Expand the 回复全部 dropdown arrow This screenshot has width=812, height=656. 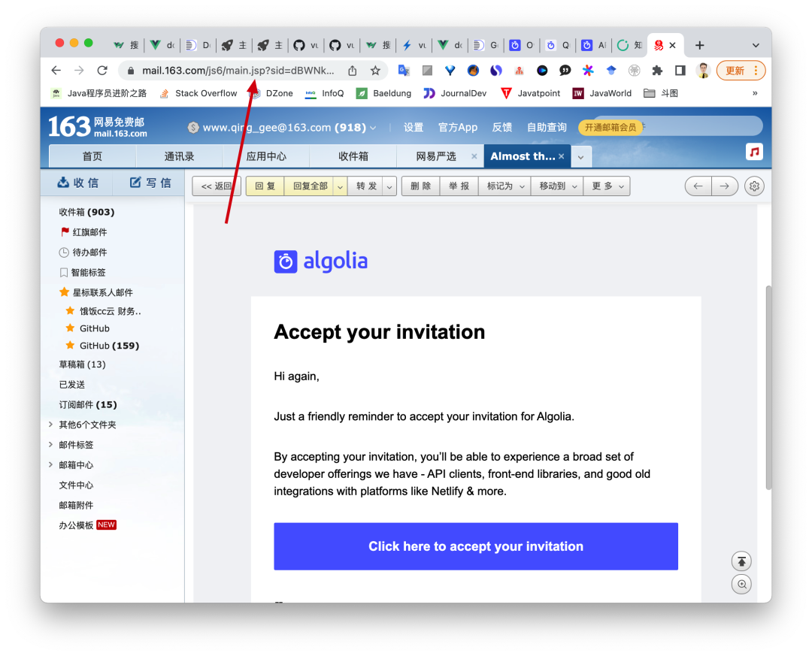tap(341, 187)
